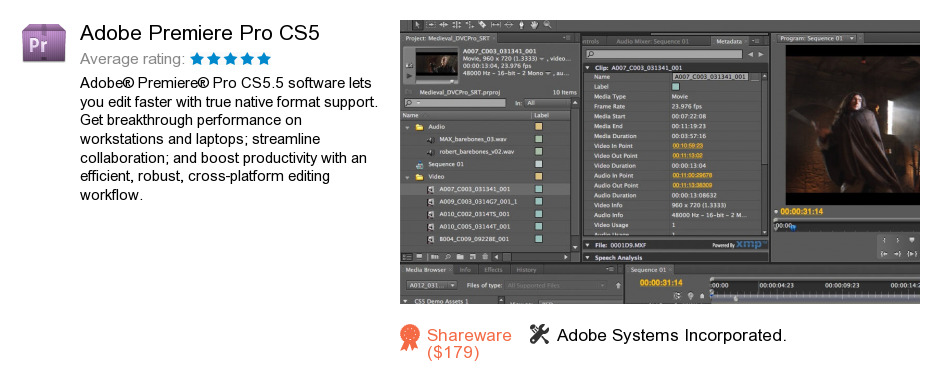Switch to the Metadata tab
This screenshot has height=388, width=940.
(x=729, y=41)
